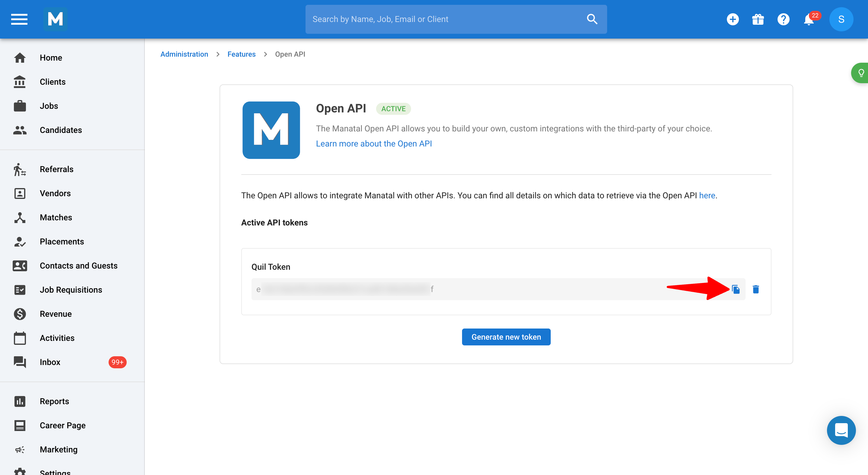The image size is (868, 475).
Task: Click the Home house icon in the sidebar
Action: (x=20, y=58)
